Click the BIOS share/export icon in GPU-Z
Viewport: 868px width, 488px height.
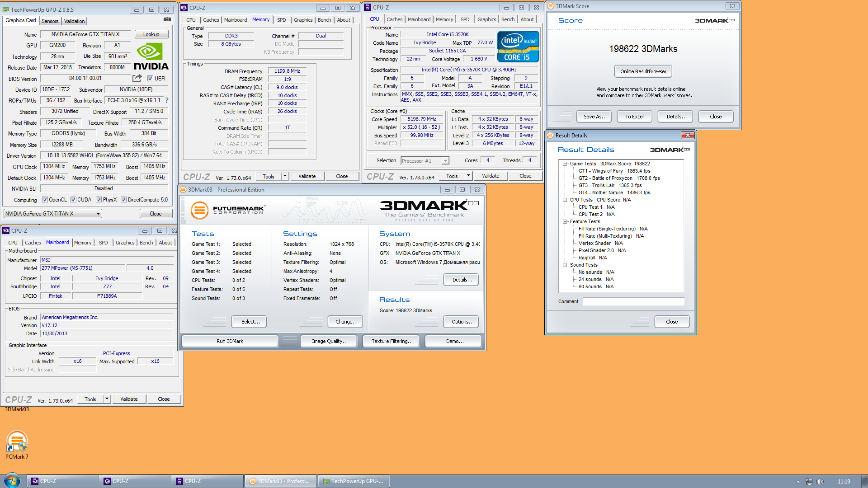click(x=137, y=78)
